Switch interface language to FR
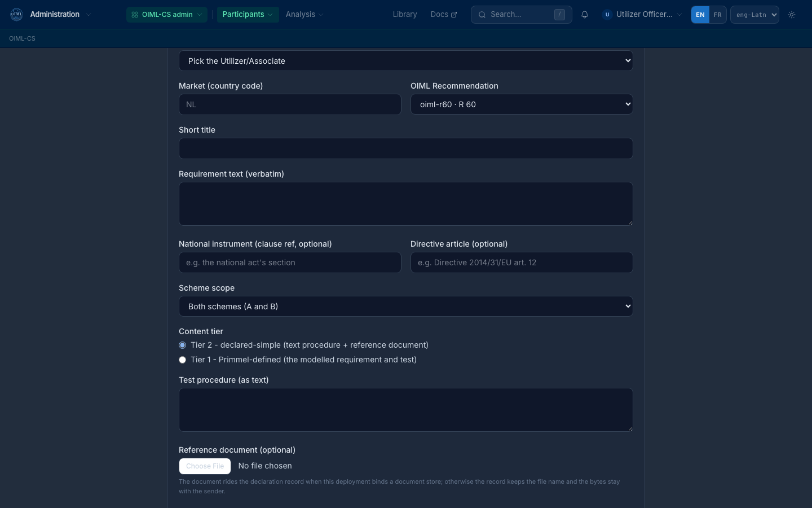Screen dimensions: 812x508 point(717,15)
